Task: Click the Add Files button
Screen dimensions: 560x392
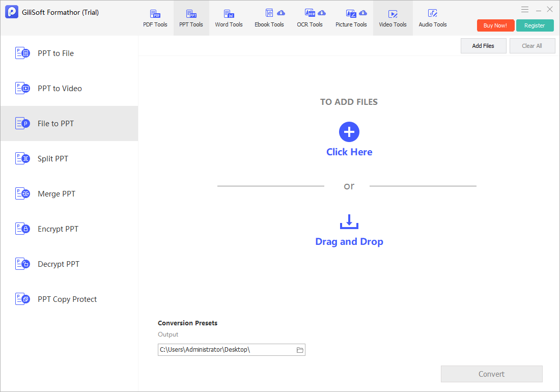Action: [x=483, y=46]
